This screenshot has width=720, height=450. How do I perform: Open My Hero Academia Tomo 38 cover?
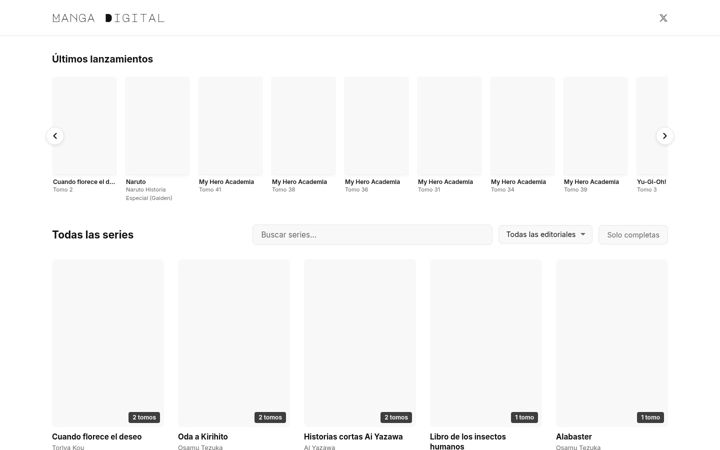coord(304,126)
